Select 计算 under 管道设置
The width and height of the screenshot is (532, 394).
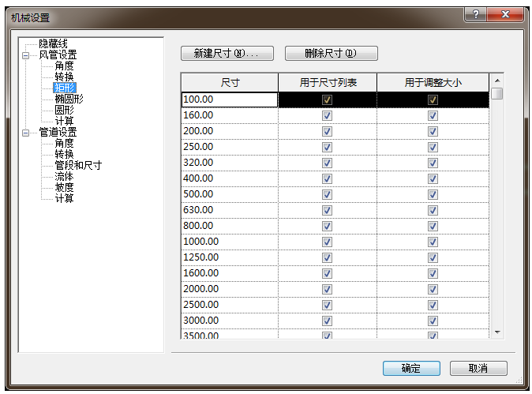[64, 198]
